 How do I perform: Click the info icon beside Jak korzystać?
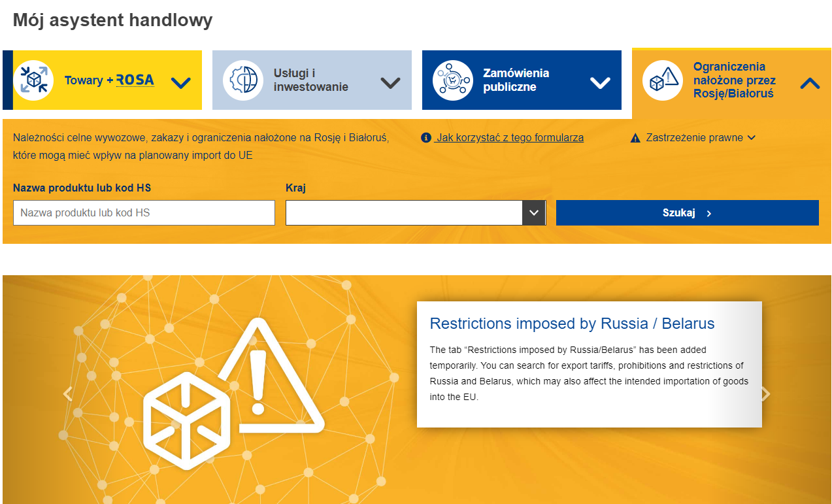coord(426,138)
